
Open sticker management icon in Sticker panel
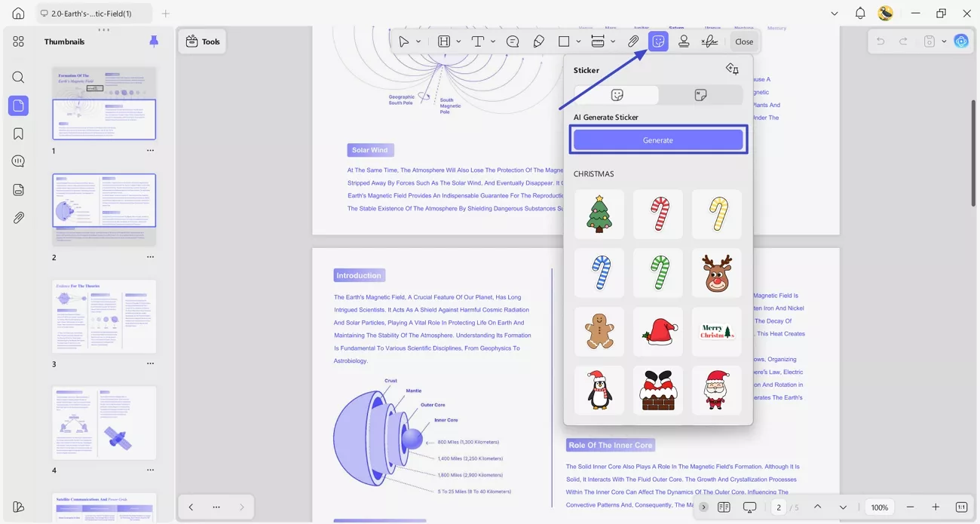pyautogui.click(x=732, y=69)
